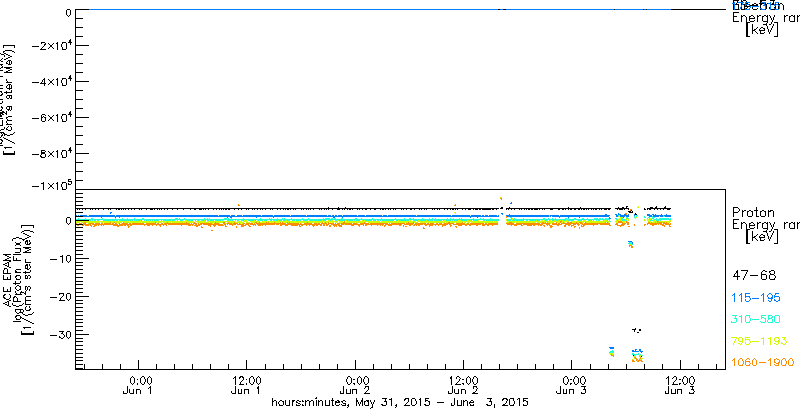
Task: Click the 12:00 Jun 1 time label
Action: pos(247,385)
